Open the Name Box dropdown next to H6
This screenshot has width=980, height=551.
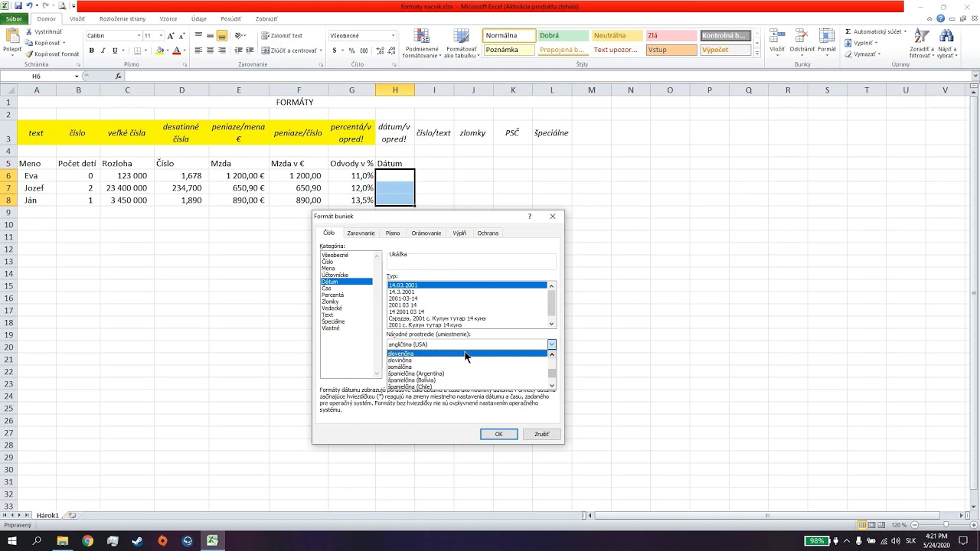77,77
